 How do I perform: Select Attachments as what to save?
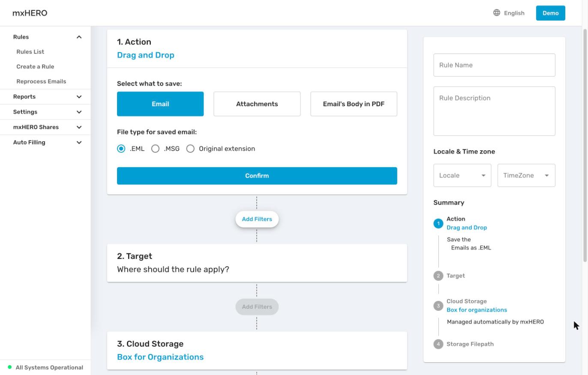coord(257,104)
